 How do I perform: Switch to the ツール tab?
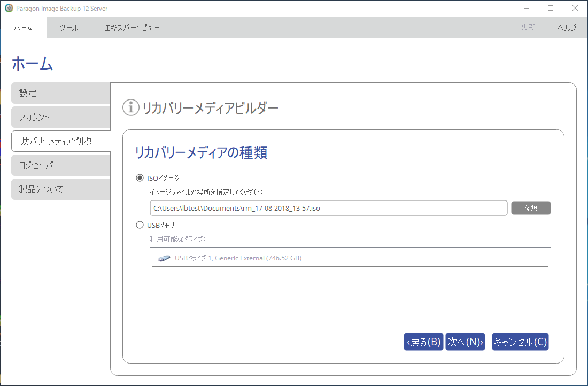(69, 28)
